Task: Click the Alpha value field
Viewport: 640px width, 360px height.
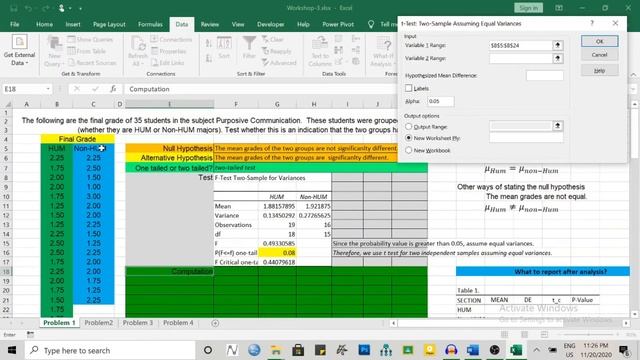Action: coord(440,101)
